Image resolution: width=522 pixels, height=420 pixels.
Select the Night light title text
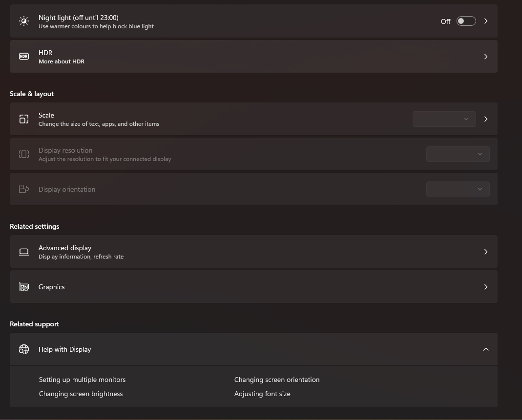pyautogui.click(x=79, y=18)
